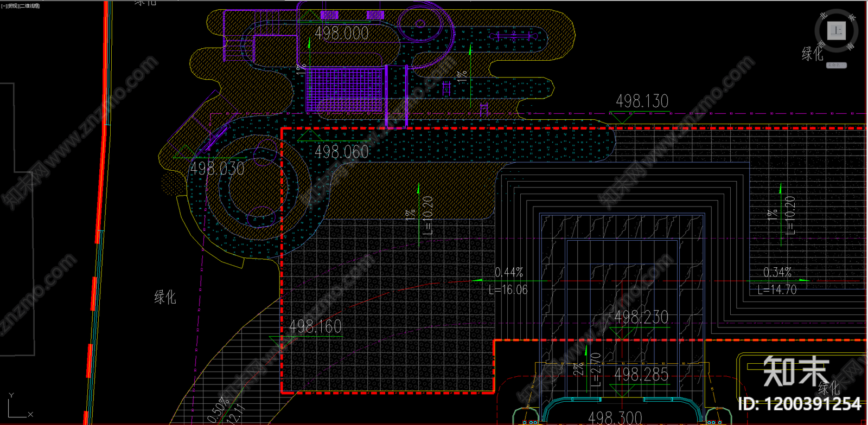Viewport: 868px width, 425px height.
Task: Select the elevation text 498.030
Action: [218, 169]
